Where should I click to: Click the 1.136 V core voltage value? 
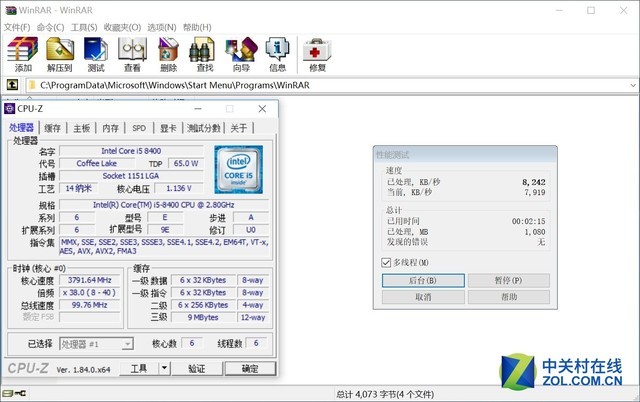pos(178,188)
